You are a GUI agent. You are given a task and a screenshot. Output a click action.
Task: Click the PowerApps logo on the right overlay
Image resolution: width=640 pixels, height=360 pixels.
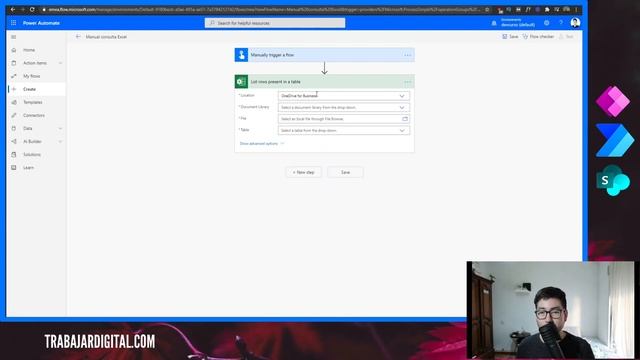tap(613, 102)
